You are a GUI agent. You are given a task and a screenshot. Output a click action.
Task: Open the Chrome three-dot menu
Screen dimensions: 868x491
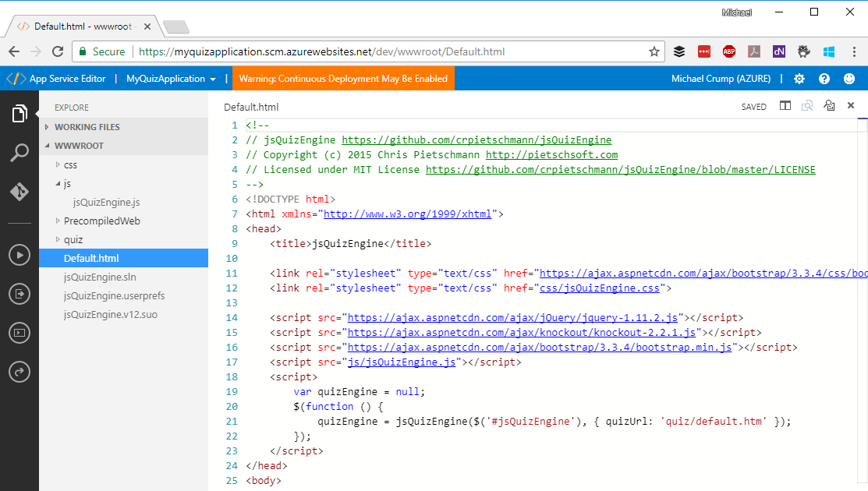click(854, 51)
